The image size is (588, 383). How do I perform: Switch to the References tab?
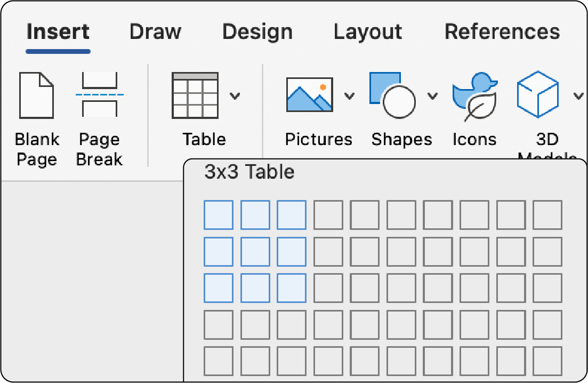click(x=502, y=32)
